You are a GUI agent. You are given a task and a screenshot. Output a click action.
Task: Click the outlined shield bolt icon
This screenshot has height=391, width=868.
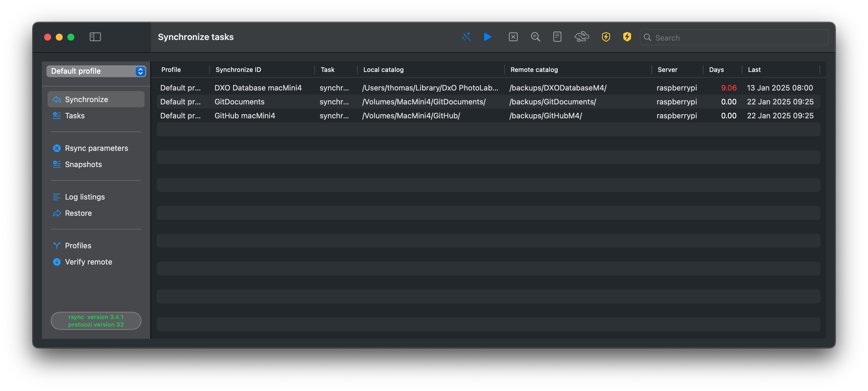tap(606, 37)
